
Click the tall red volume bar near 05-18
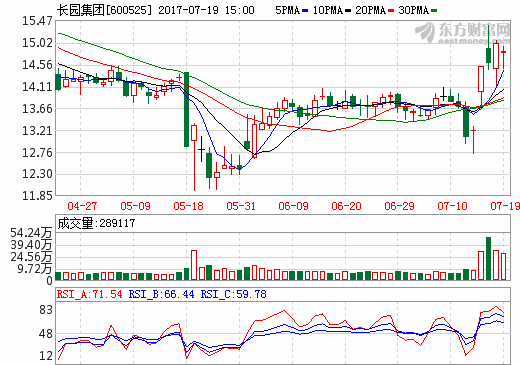point(194,265)
